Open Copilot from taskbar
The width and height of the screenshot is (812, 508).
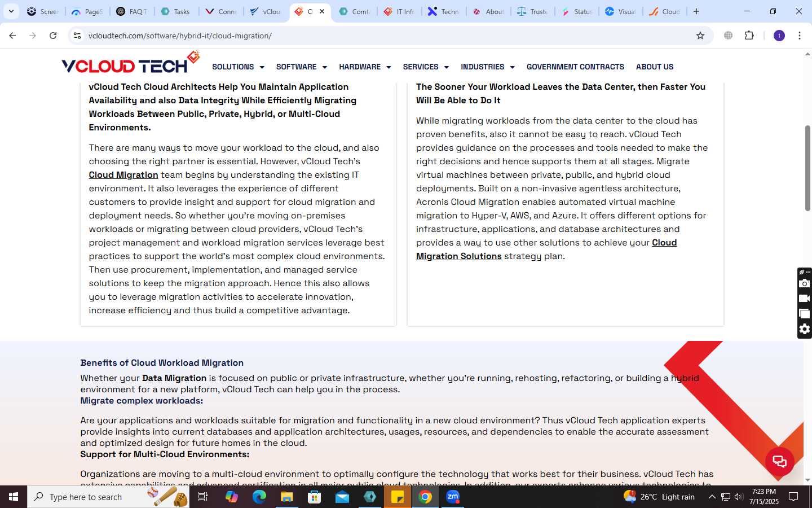pyautogui.click(x=231, y=497)
